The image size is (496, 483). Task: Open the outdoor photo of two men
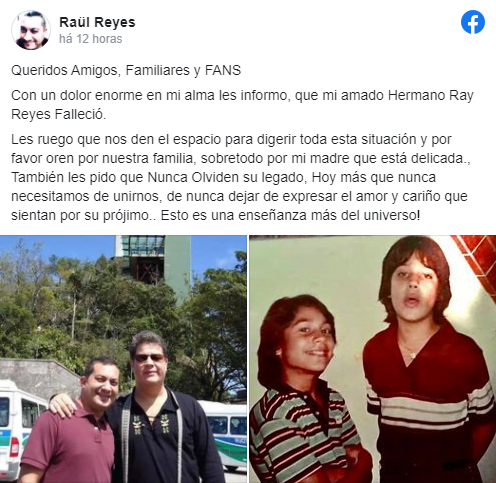pyautogui.click(x=123, y=359)
